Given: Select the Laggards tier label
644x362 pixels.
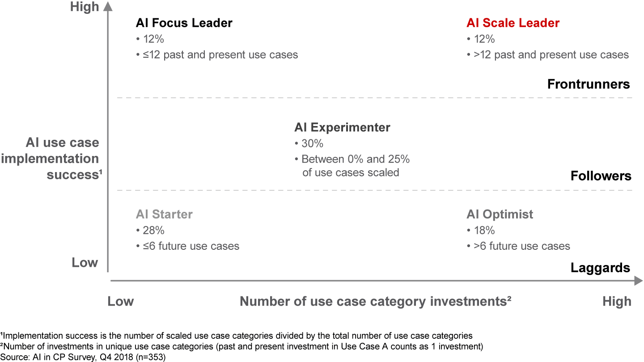Looking at the screenshot, I should (x=600, y=268).
